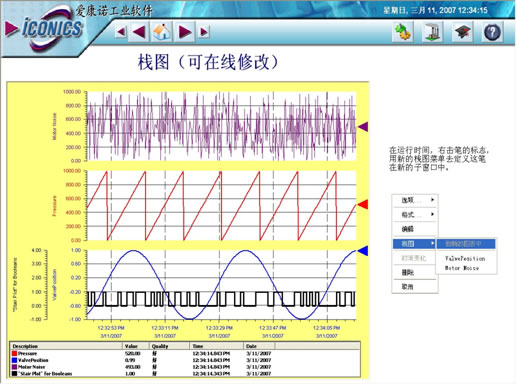Jump to first page arrow button
Screen dimensions: 516x384
point(121,32)
